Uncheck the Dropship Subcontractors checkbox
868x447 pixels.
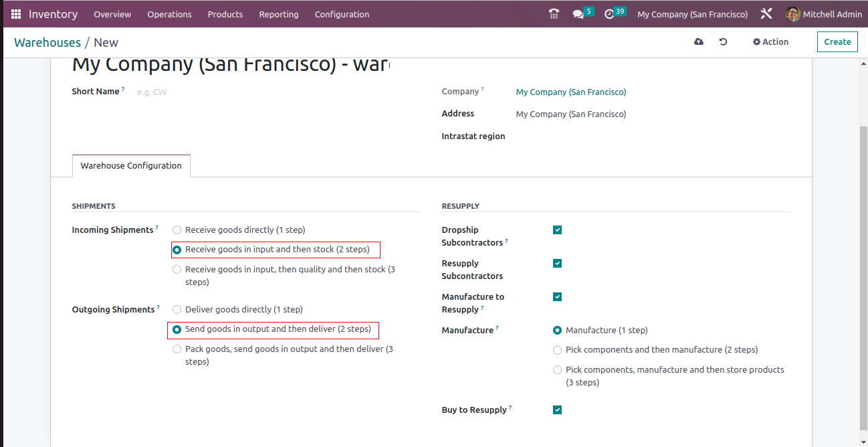pos(557,230)
